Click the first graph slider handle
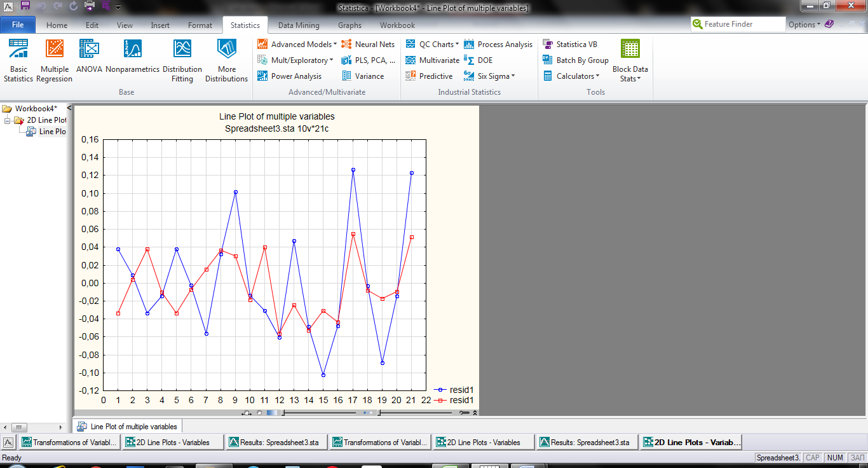Viewport: 868px width, 468px height. (x=283, y=413)
